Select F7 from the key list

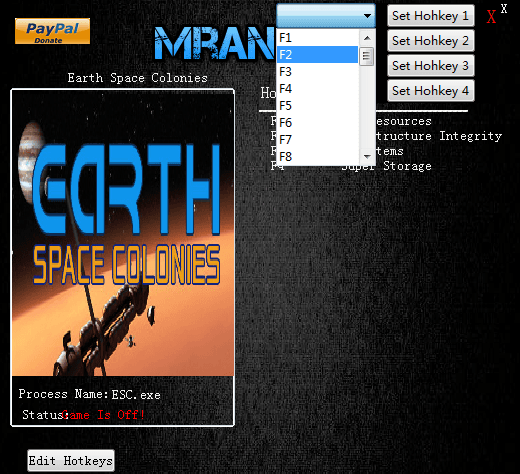317,139
